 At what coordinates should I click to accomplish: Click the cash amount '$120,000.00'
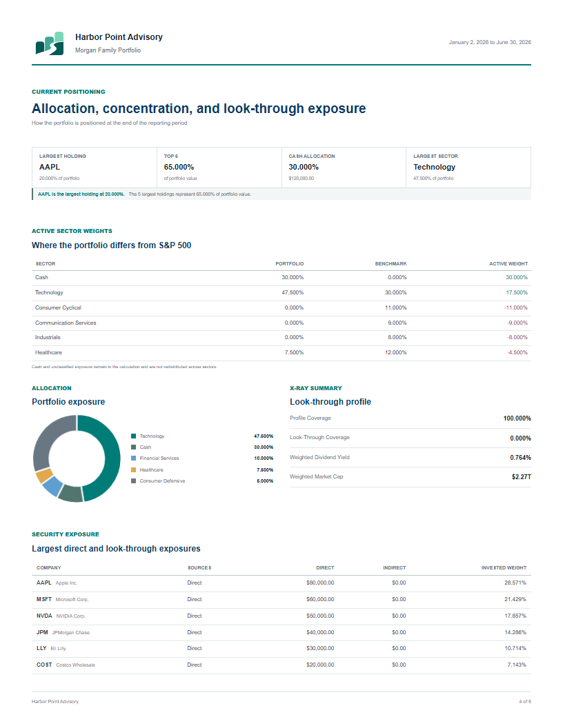301,179
